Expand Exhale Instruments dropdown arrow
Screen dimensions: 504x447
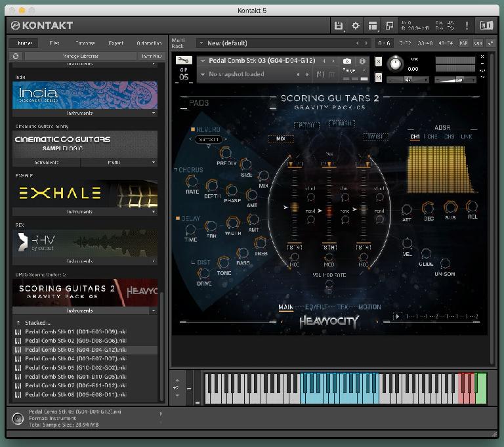click(x=154, y=211)
